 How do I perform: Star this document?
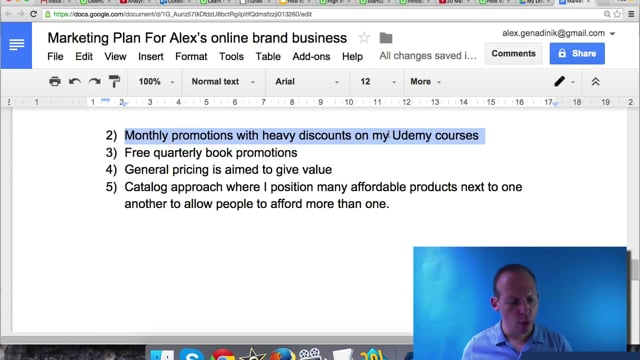364,38
